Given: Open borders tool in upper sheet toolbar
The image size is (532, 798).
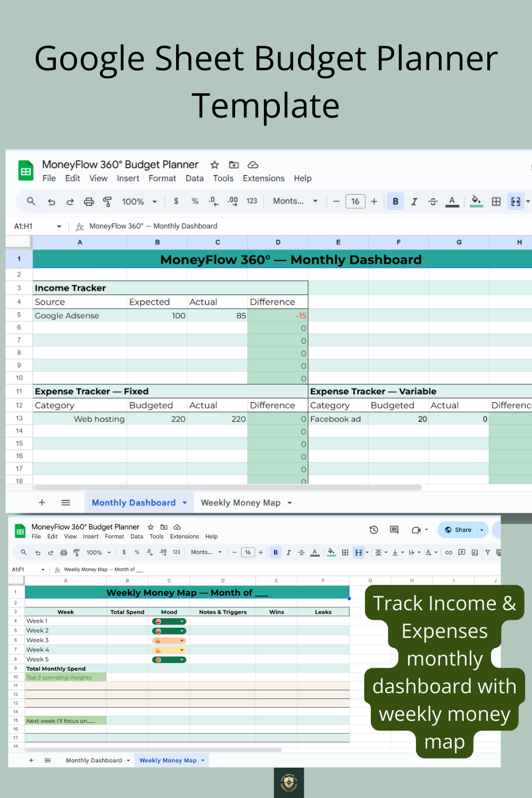Looking at the screenshot, I should pos(496,201).
